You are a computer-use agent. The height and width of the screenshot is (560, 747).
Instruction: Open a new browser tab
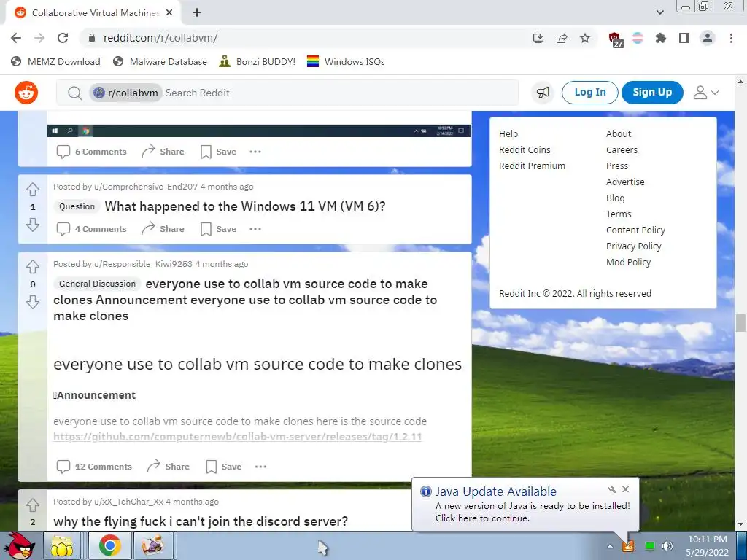(197, 12)
